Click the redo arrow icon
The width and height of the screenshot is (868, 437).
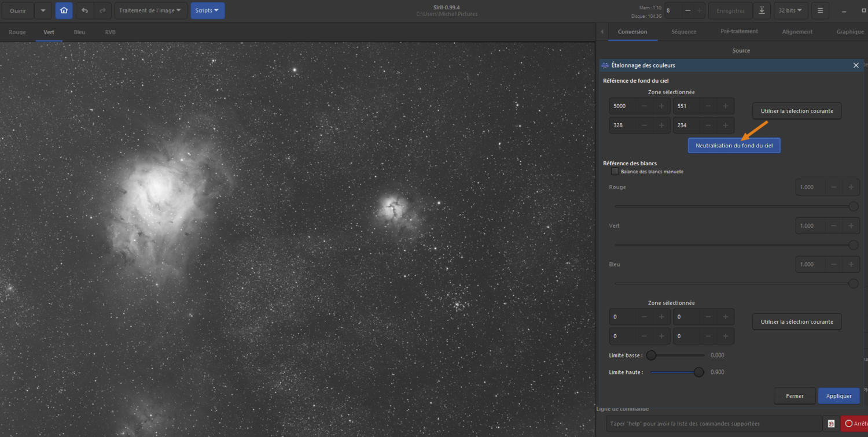102,10
